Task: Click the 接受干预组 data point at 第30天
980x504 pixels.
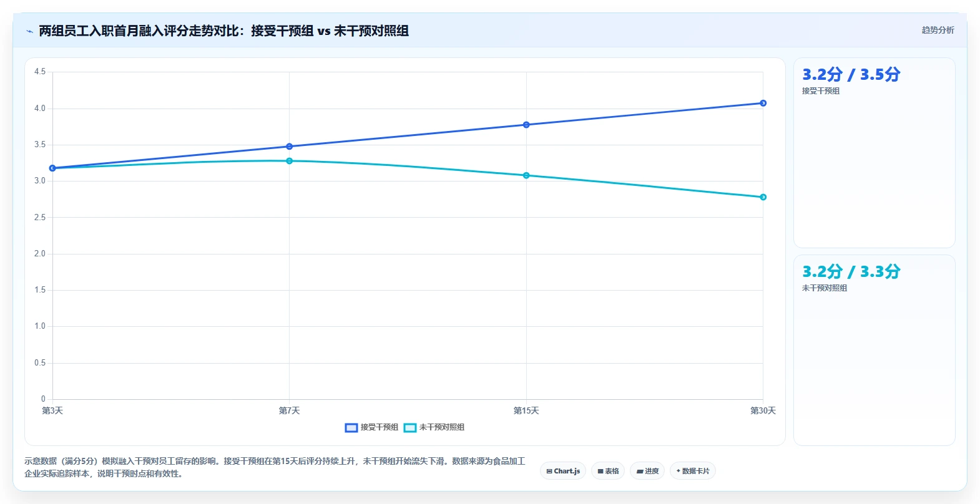Action: (x=763, y=103)
